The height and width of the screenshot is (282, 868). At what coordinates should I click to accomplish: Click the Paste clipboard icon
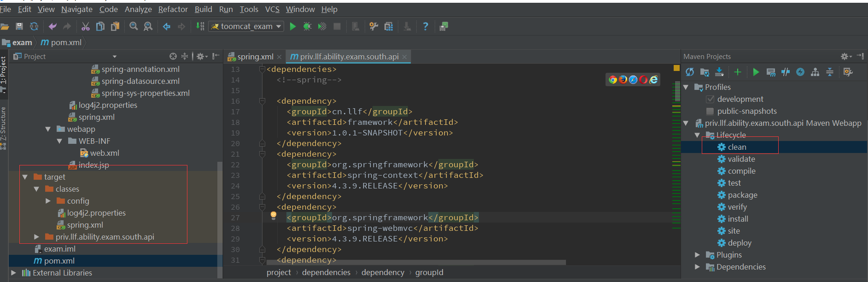pos(115,27)
